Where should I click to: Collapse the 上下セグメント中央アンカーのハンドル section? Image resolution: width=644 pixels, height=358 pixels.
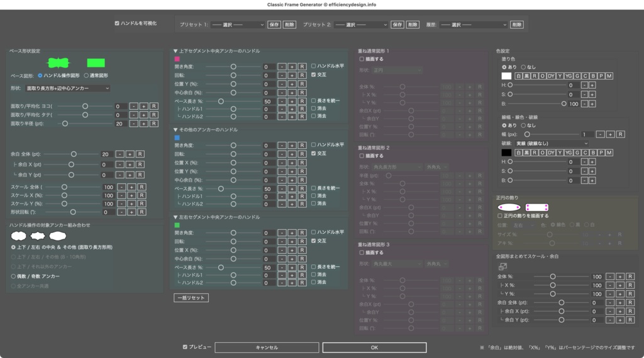point(175,51)
